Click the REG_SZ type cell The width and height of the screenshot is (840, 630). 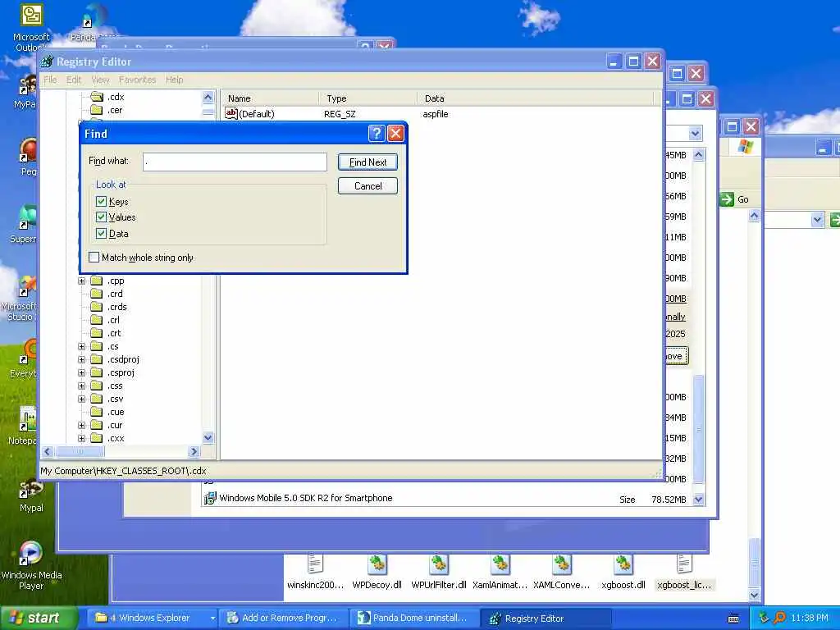point(340,114)
